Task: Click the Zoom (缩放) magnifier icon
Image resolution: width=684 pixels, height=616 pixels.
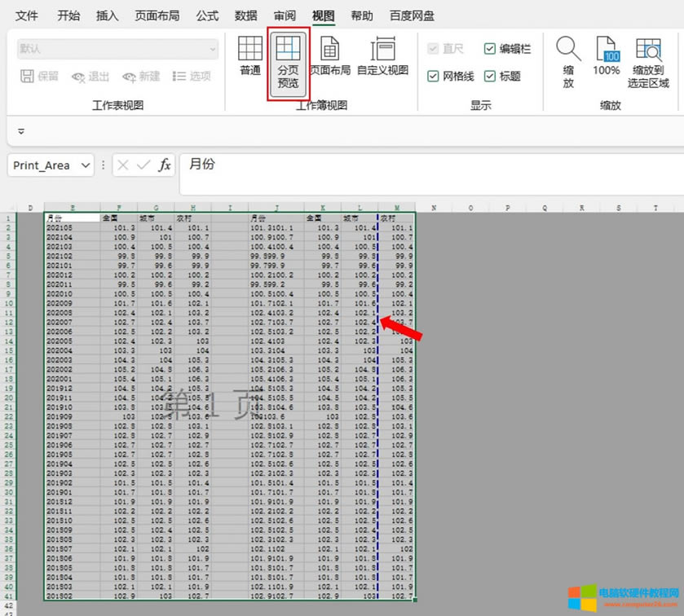Action: (x=568, y=62)
